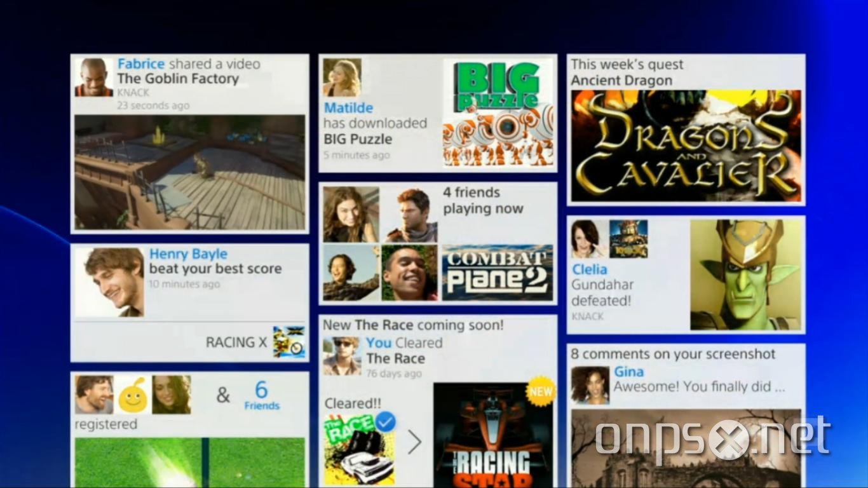868x488 pixels.
Task: Open the yellow smiley face avatar
Action: click(x=133, y=395)
